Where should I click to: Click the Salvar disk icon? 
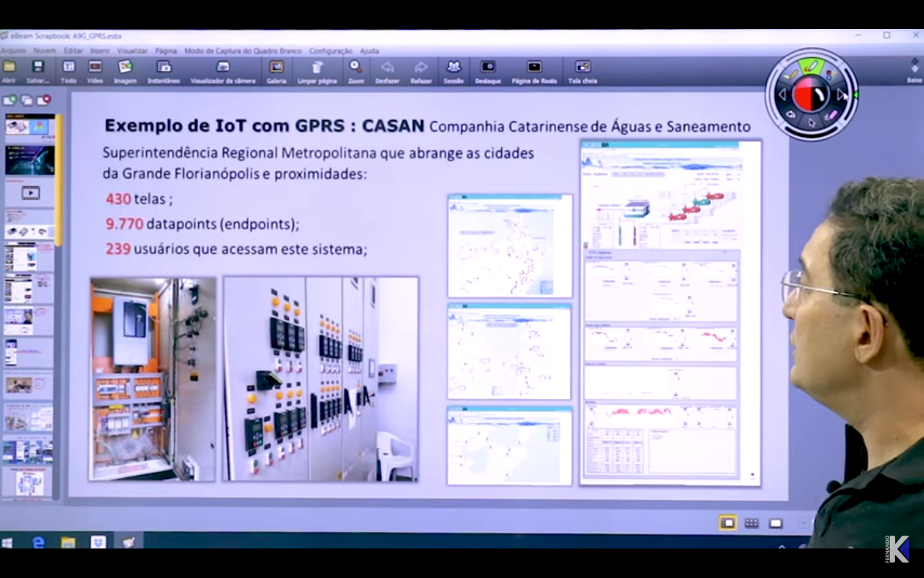pyautogui.click(x=38, y=71)
